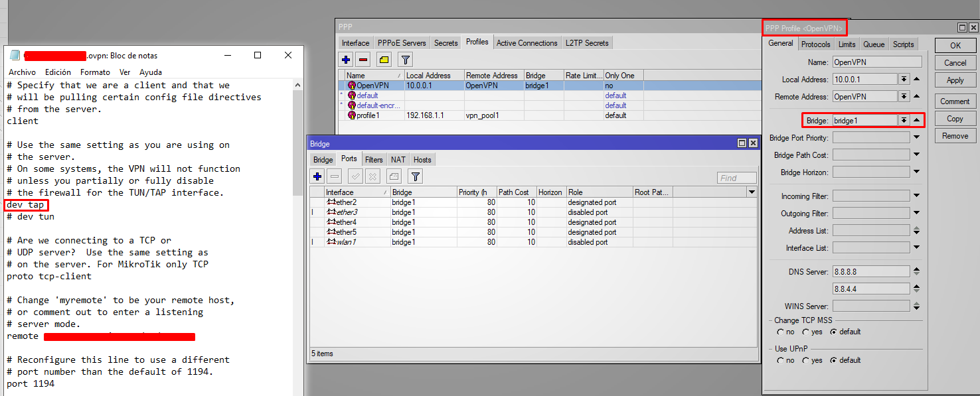Click the Notepad document icon in title bar
The image size is (980, 396).
(x=15, y=55)
